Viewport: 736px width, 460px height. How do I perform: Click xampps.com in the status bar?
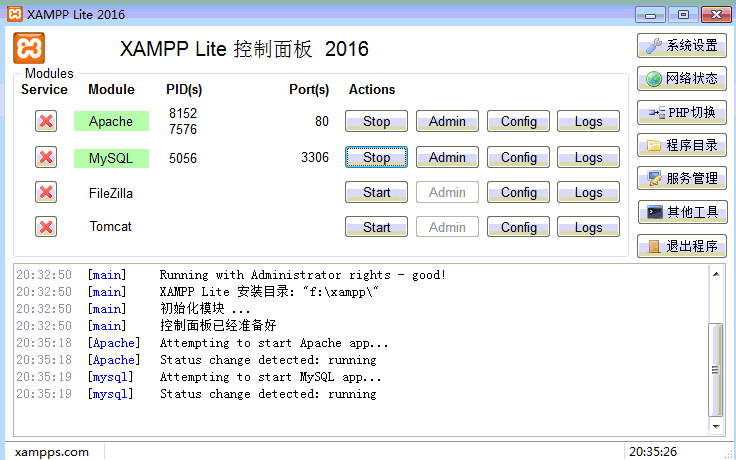click(52, 452)
